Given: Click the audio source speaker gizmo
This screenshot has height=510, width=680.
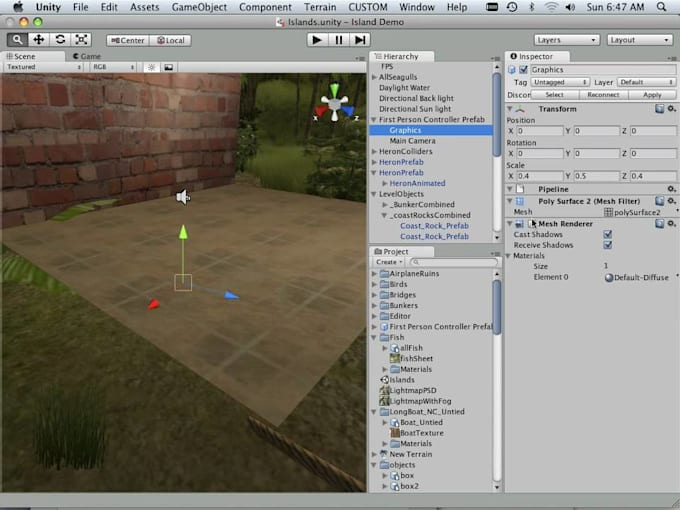Looking at the screenshot, I should [x=183, y=197].
